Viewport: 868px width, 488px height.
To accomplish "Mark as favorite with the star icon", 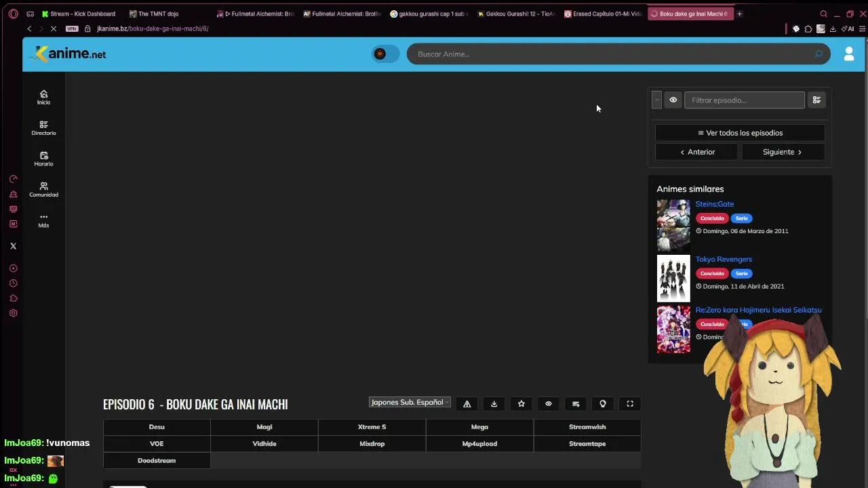I will [521, 404].
